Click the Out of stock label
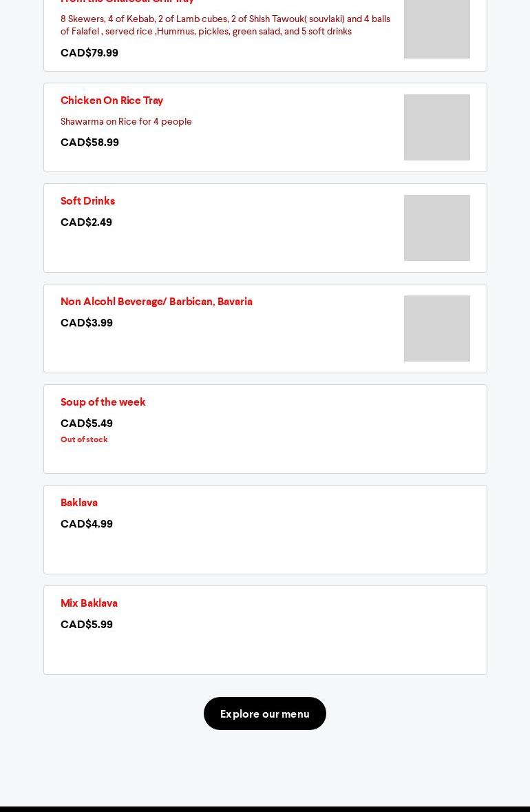Image resolution: width=530 pixels, height=812 pixels. tap(84, 439)
